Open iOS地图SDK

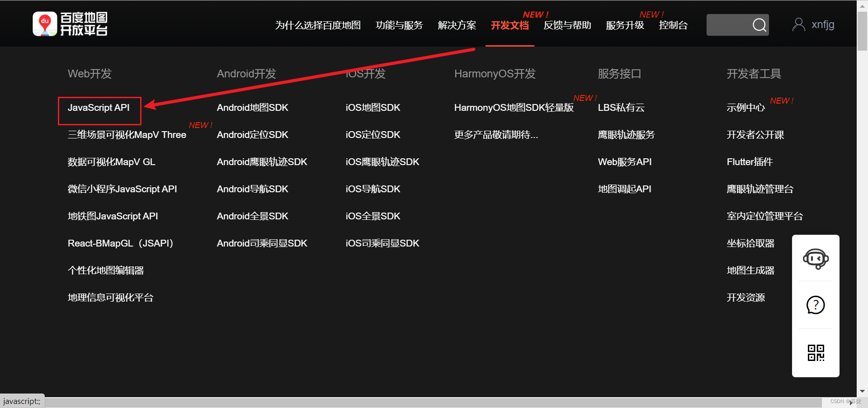click(x=373, y=108)
